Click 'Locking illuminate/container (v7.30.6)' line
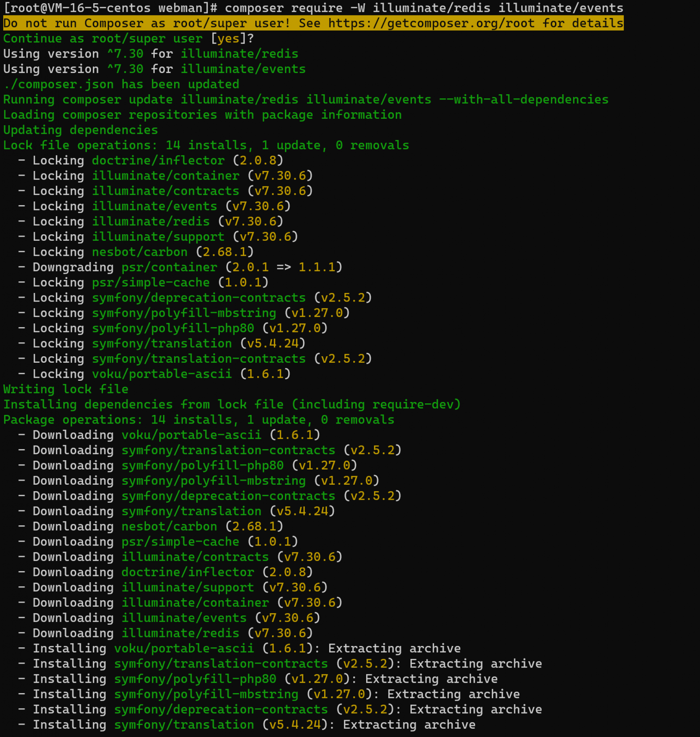This screenshot has width=700, height=737. click(165, 176)
